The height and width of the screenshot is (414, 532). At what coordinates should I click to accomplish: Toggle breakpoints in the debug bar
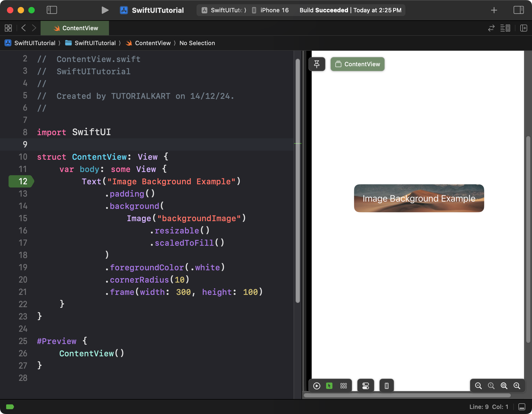click(x=10, y=407)
